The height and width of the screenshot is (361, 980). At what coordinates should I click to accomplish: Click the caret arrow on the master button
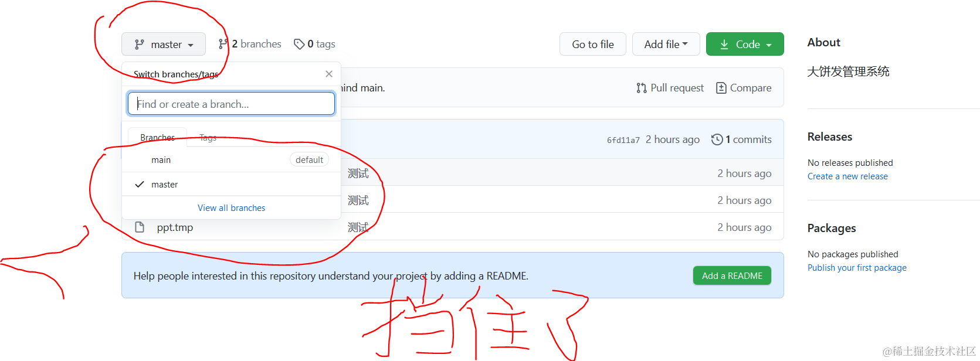pos(191,45)
